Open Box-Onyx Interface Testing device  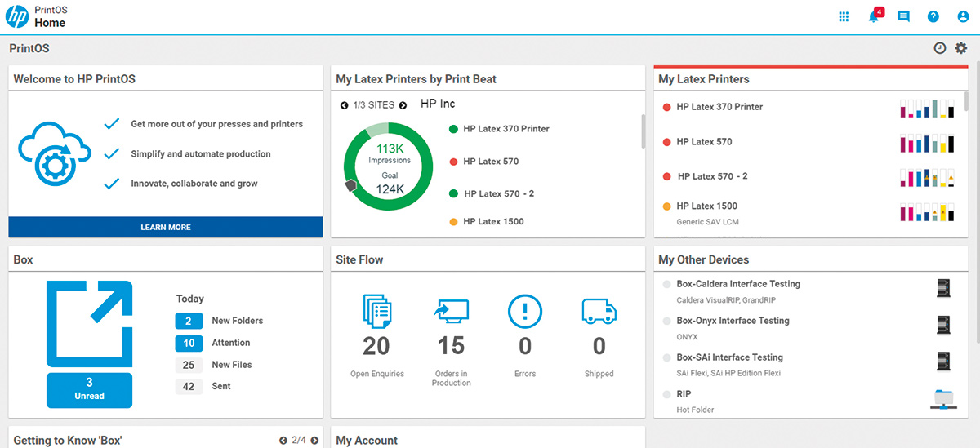pos(733,321)
